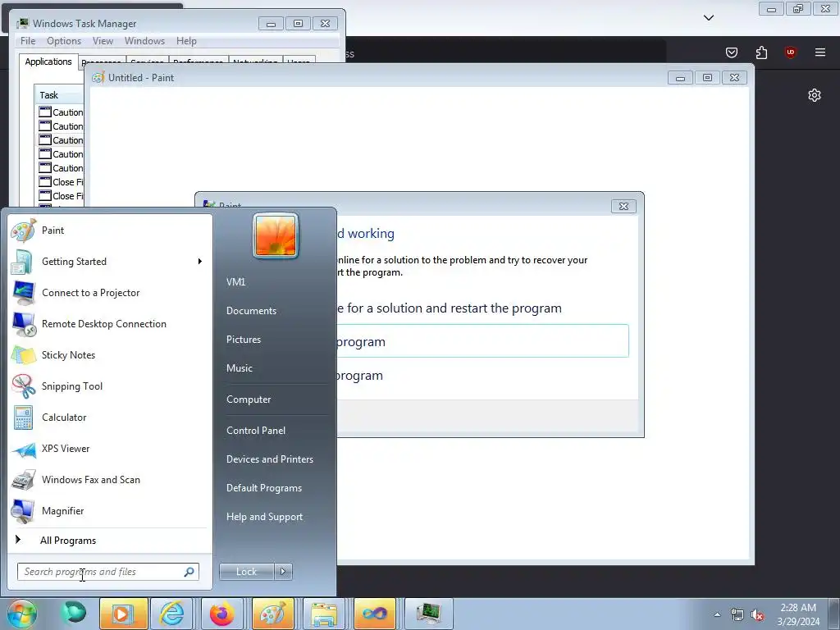Click the infinity-logo taskbar app

tap(374, 614)
